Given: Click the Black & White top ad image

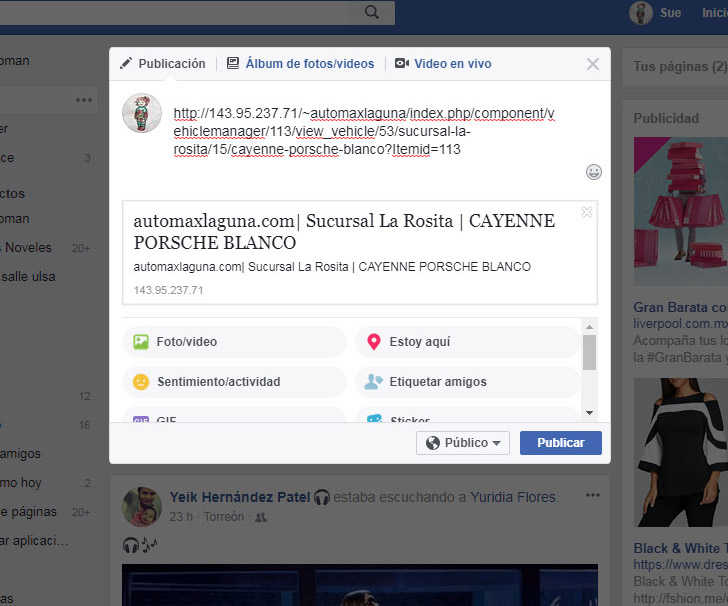Looking at the screenshot, I should (681, 452).
